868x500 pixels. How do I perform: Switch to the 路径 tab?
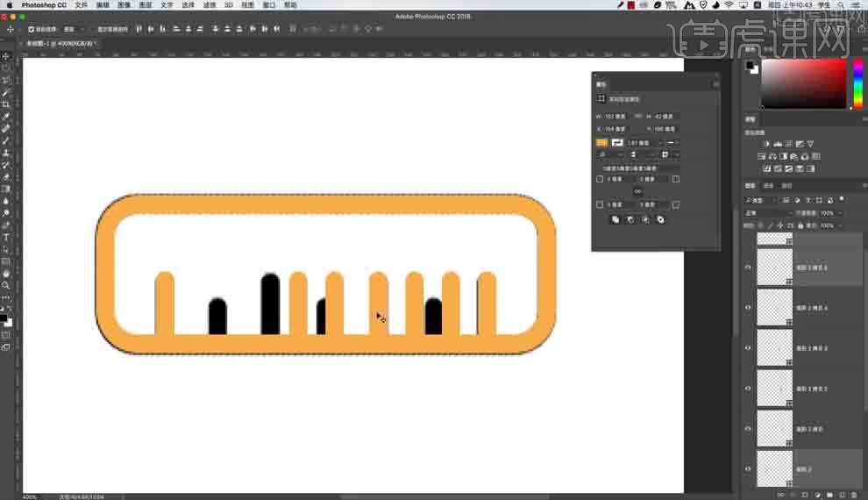click(x=786, y=186)
